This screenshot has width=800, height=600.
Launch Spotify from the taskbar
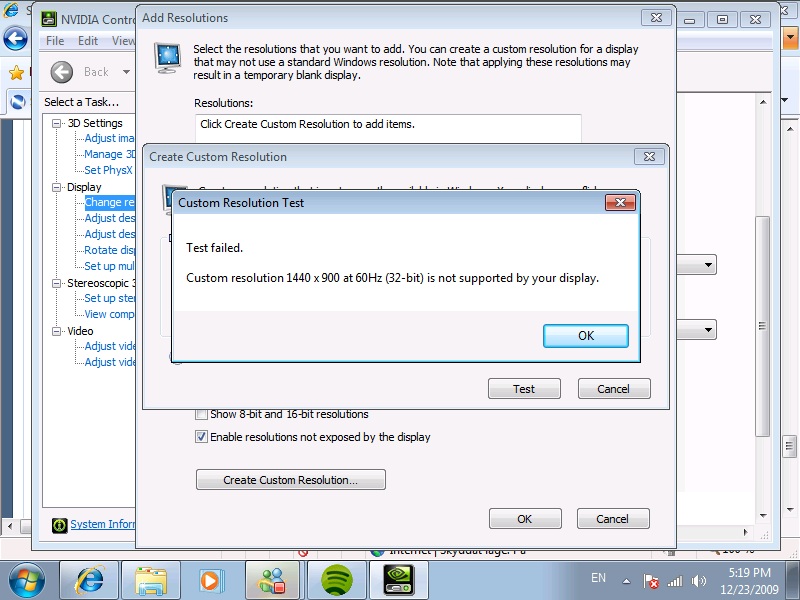tap(336, 578)
